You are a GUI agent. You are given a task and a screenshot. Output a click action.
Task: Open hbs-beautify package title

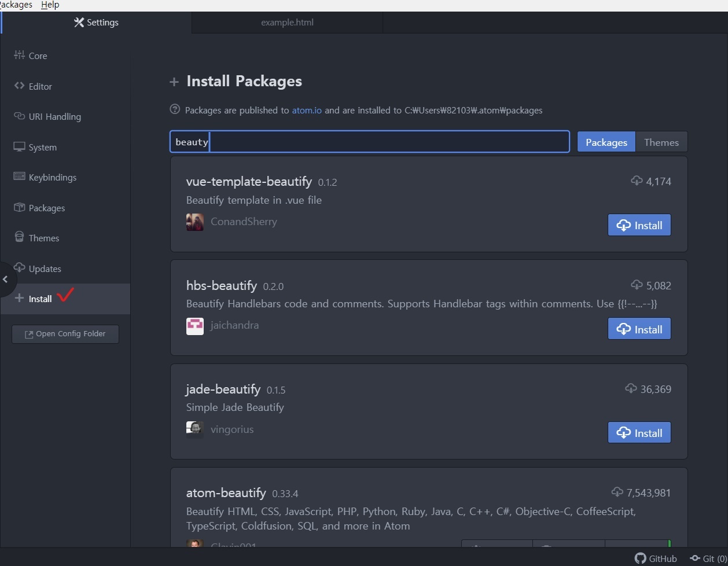click(222, 285)
